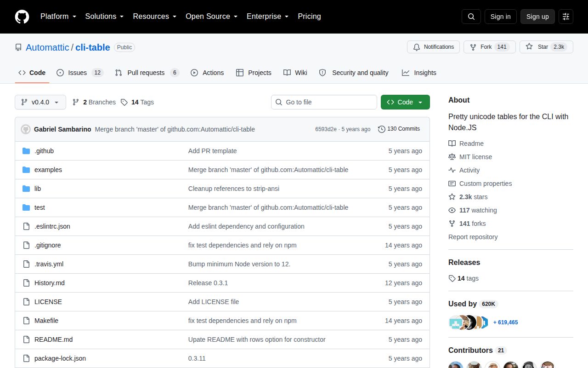Click the file icon beside .travis.yml
This screenshot has height=368, width=588.
pos(26,264)
